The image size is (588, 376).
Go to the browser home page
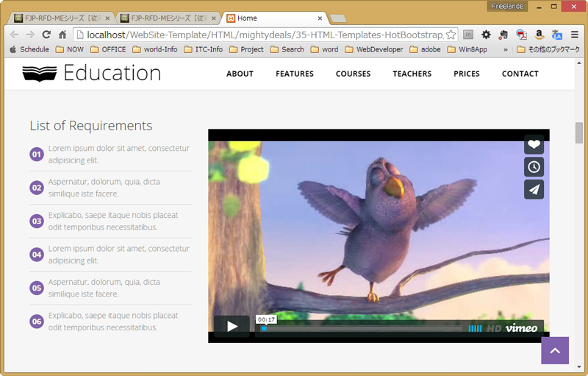click(62, 35)
